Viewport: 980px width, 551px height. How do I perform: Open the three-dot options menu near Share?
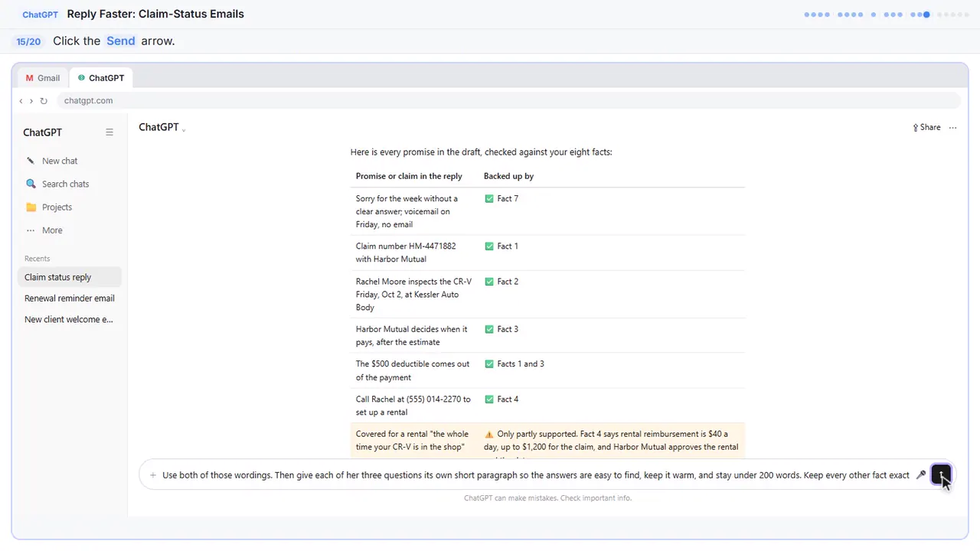[x=952, y=128]
